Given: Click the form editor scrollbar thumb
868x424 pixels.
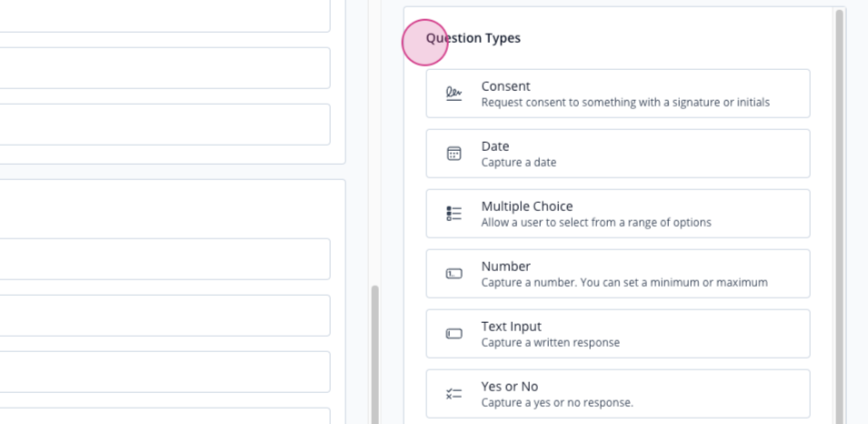Looking at the screenshot, I should (x=374, y=355).
